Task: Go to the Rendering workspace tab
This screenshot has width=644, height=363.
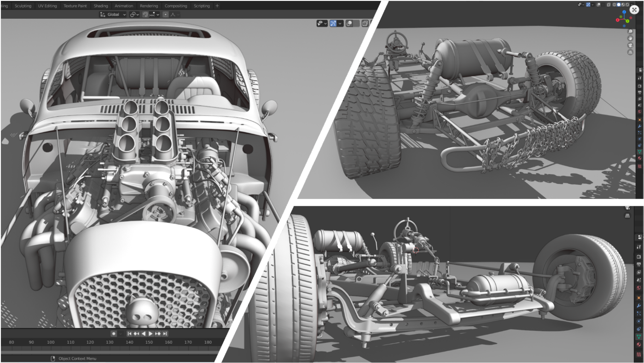Action: 149,6
